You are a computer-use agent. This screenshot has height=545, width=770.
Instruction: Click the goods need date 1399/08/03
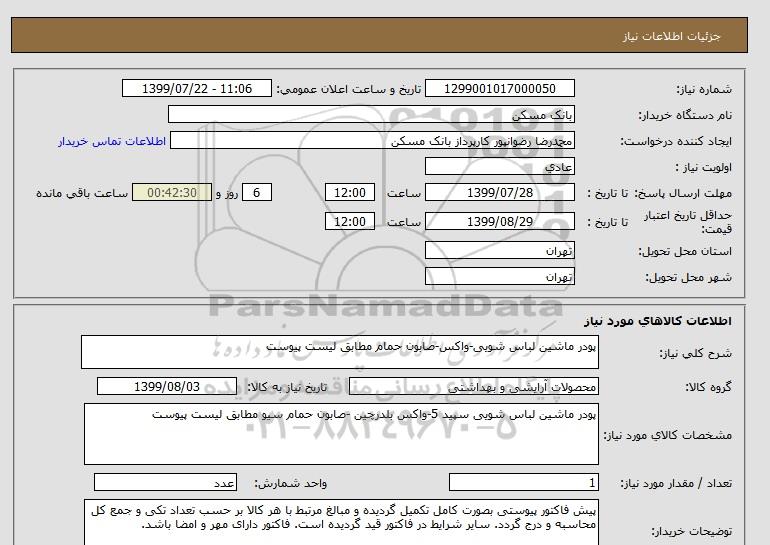coord(167,386)
